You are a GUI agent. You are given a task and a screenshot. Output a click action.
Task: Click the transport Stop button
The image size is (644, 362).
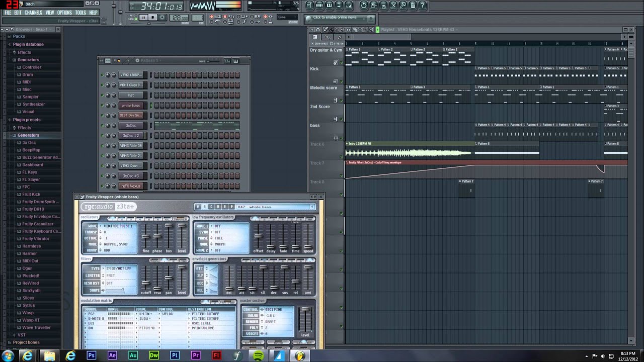(x=153, y=18)
